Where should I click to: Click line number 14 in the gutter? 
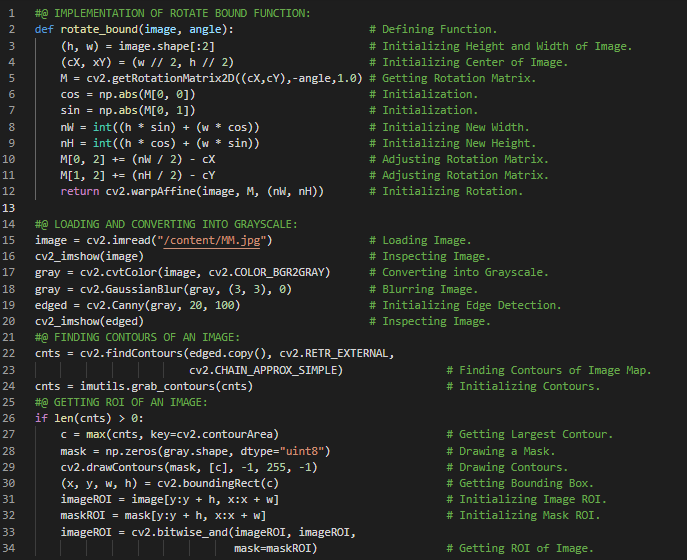tap(10, 207)
